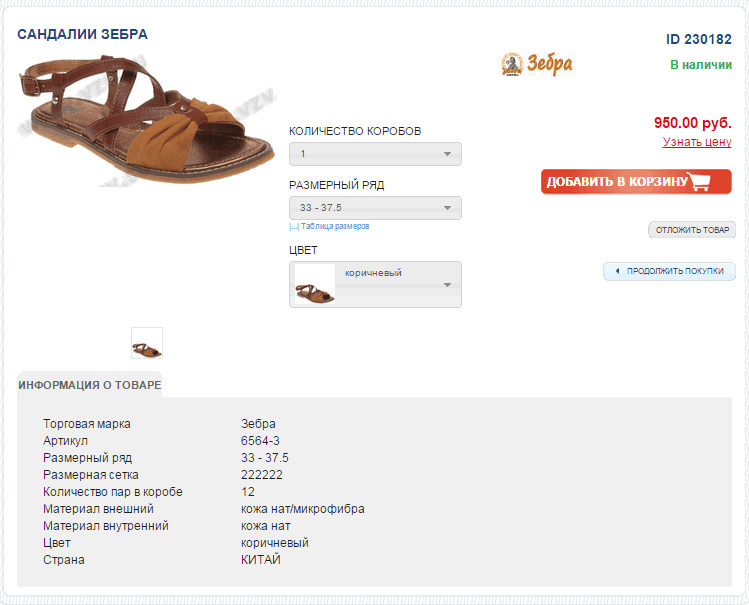Click the В наличии availability status
This screenshot has width=749, height=605.
tap(701, 65)
